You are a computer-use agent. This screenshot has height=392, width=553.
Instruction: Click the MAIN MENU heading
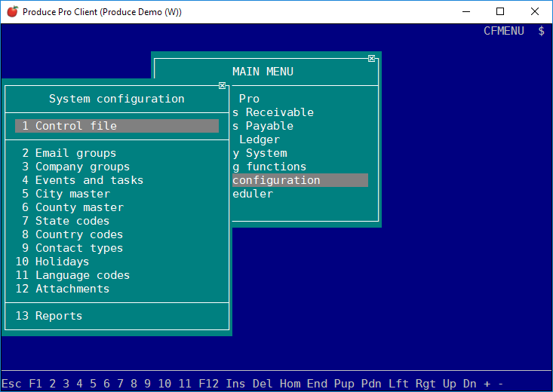[x=263, y=72]
